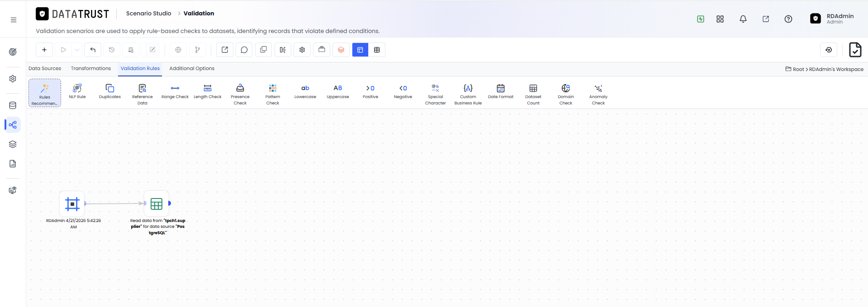Click the Validation breadcrumb
Viewport: 868px width, 307px height.
point(199,14)
